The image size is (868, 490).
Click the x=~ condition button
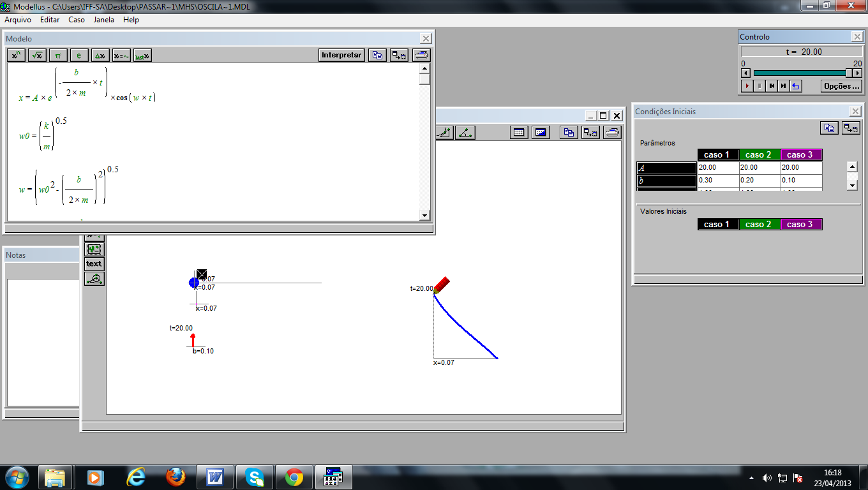(x=121, y=56)
